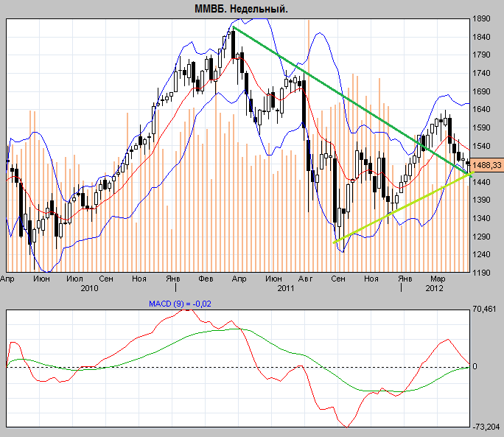Click the Сен label above year 2010

pos(106,279)
